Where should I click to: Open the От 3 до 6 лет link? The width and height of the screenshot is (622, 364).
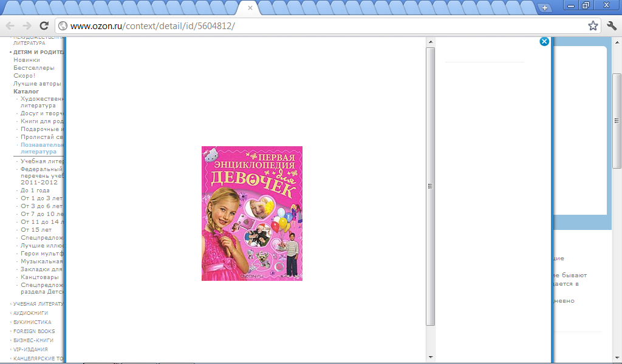tap(42, 206)
